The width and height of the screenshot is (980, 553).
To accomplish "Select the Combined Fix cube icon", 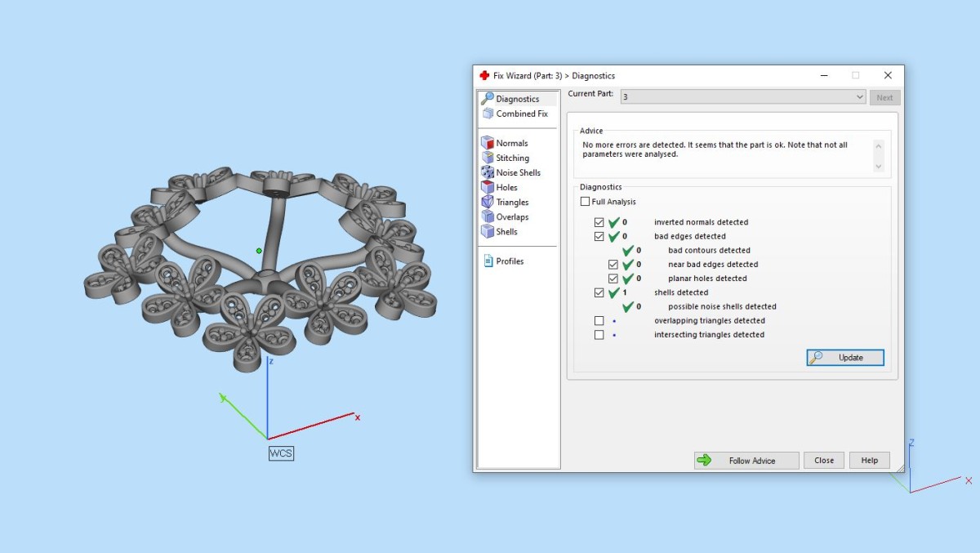I will (x=488, y=114).
